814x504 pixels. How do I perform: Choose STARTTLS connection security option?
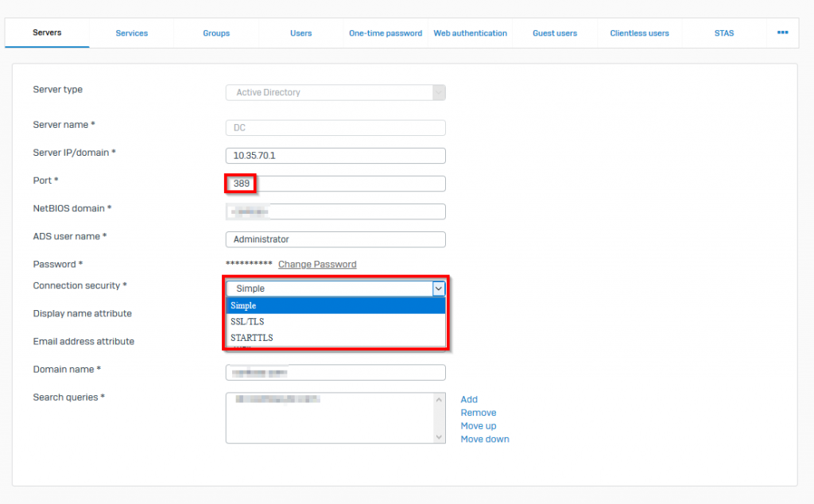[x=335, y=338]
